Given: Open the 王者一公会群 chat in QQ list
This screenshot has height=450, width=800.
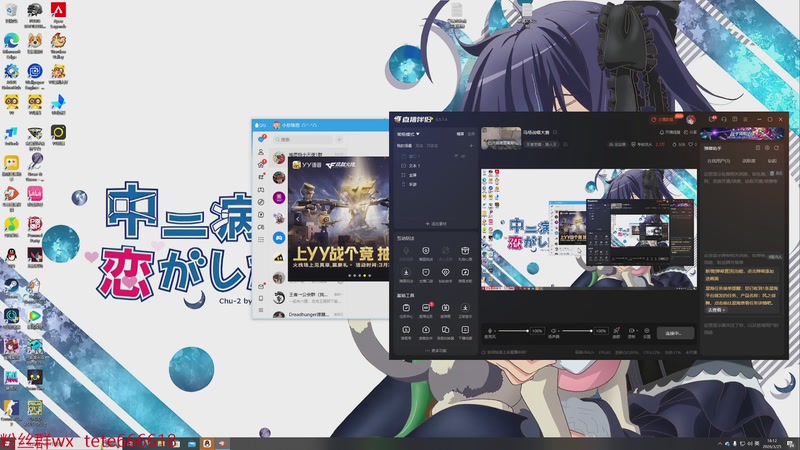Looking at the screenshot, I should (308, 297).
